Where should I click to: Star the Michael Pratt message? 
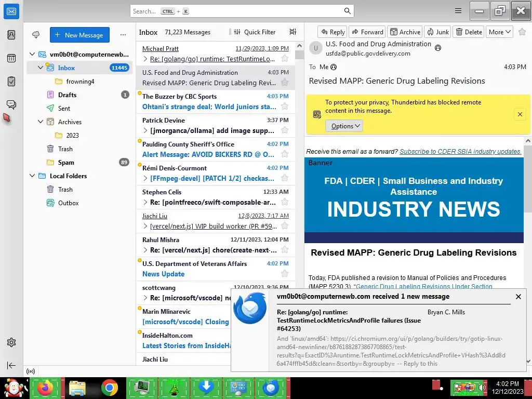[x=285, y=58]
